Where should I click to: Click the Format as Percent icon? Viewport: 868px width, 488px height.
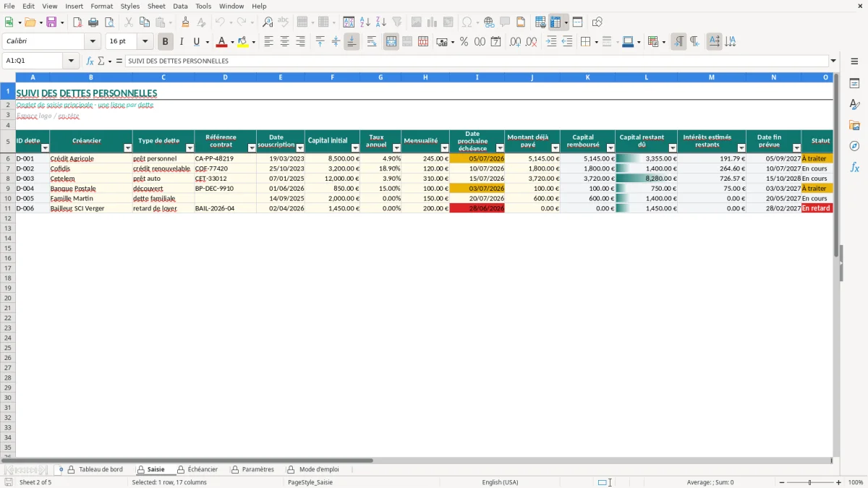click(464, 42)
